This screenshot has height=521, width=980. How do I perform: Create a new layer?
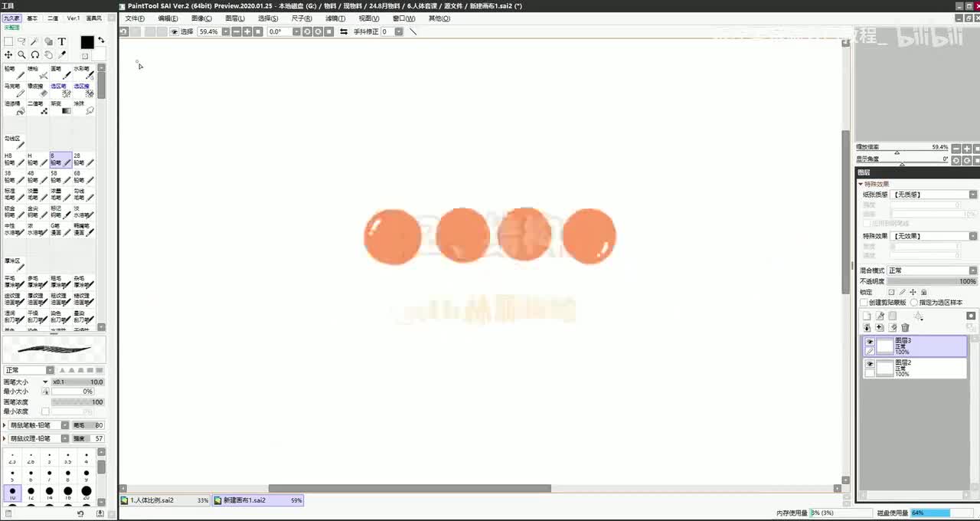867,316
